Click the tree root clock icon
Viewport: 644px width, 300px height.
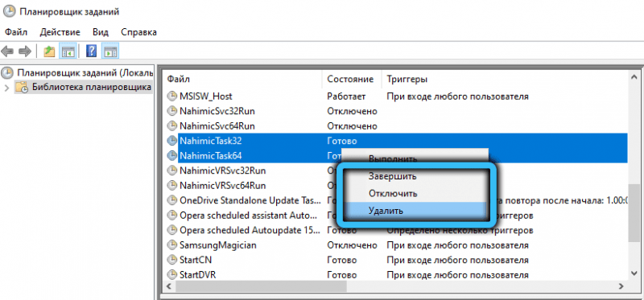coord(7,73)
